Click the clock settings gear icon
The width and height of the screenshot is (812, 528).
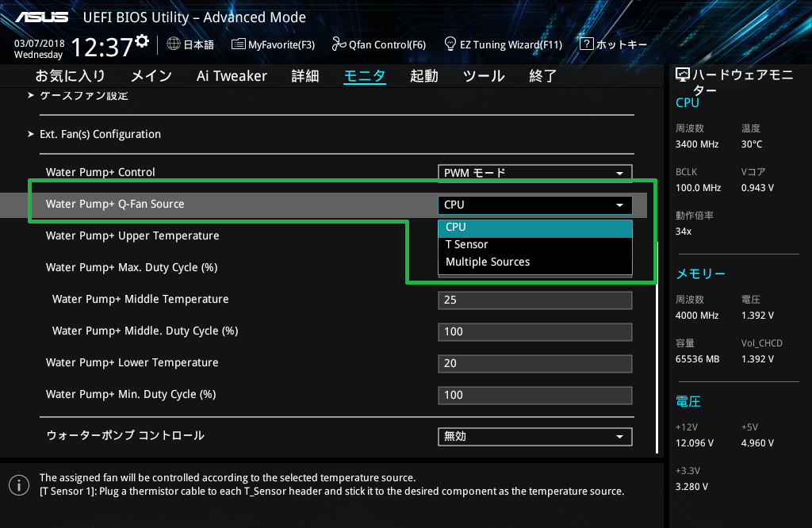point(142,41)
